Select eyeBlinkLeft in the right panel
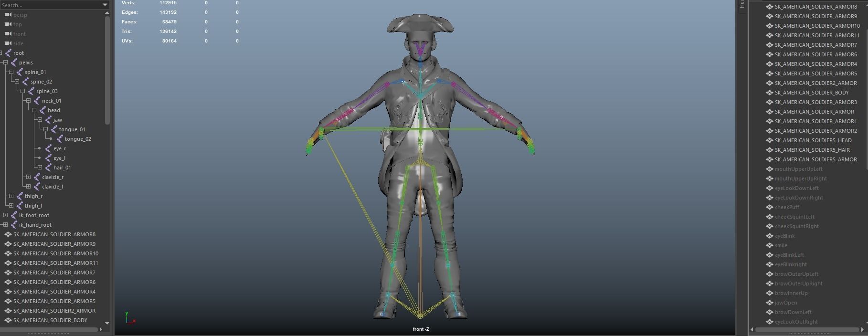This screenshot has height=336, width=868. 789,255
